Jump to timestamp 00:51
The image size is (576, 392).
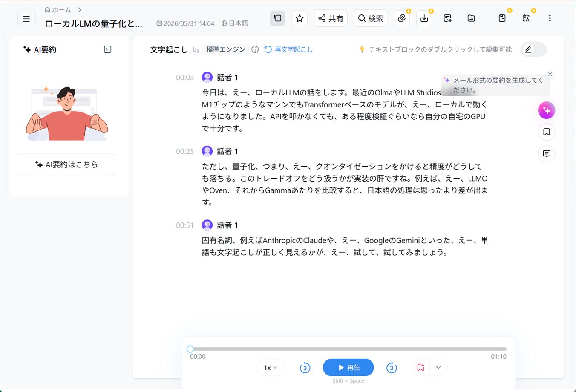185,225
